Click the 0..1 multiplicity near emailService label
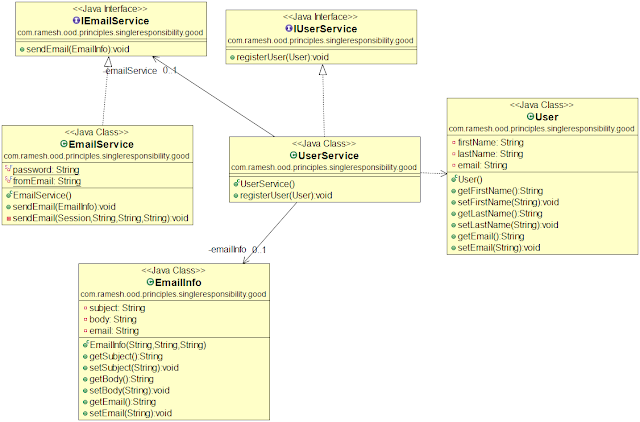 tap(170, 70)
